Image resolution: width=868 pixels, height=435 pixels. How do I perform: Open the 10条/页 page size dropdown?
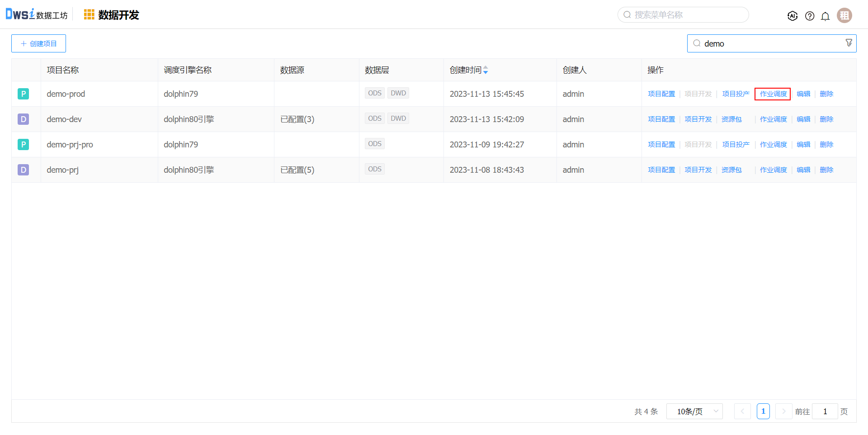[694, 411]
